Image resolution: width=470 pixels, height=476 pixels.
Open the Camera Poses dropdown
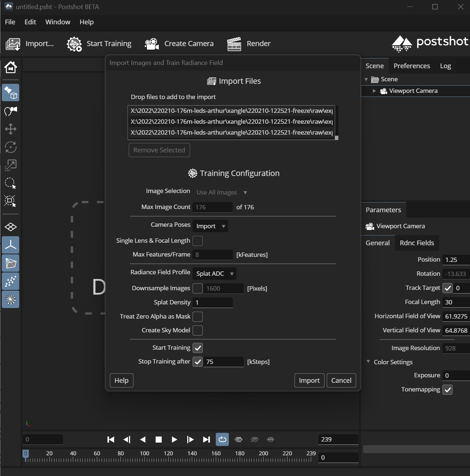(x=210, y=226)
